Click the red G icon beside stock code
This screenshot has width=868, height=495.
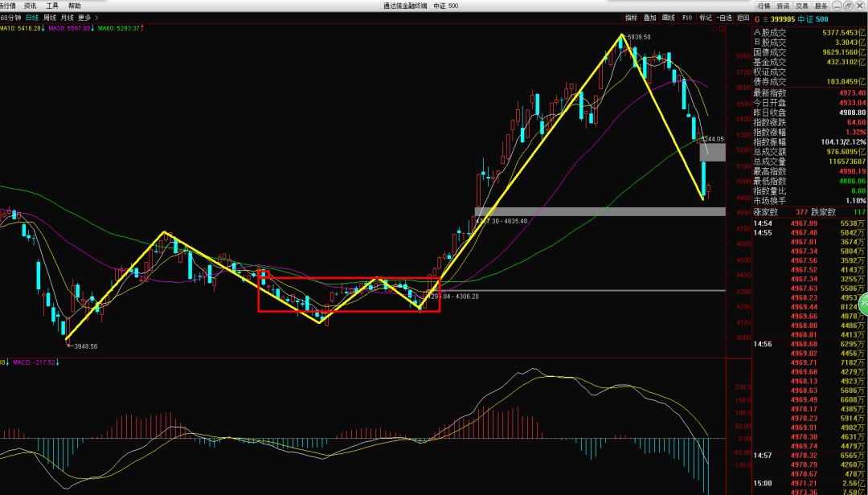coord(757,18)
